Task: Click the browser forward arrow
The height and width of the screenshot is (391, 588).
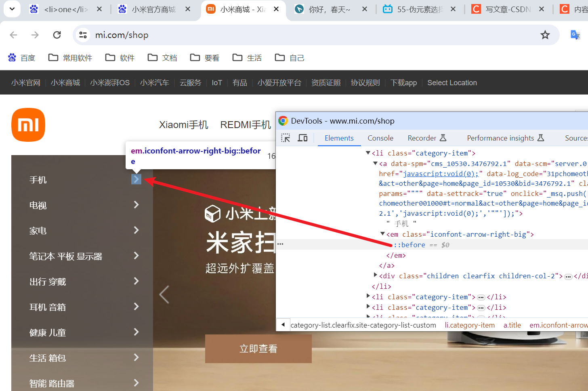Action: click(35, 35)
